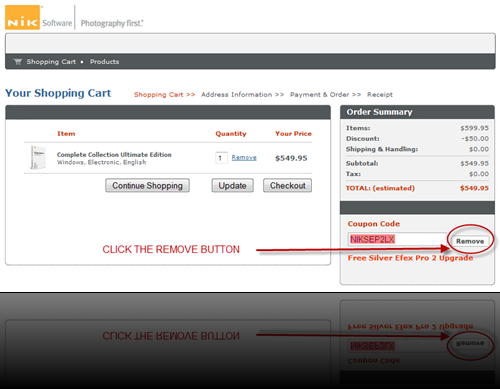Click the Checkout button

pos(287,186)
